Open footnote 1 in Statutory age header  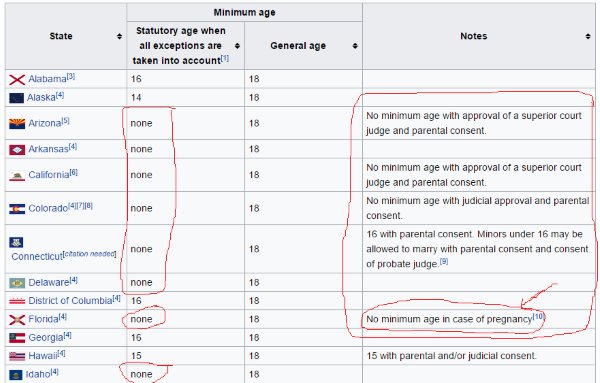tap(225, 58)
